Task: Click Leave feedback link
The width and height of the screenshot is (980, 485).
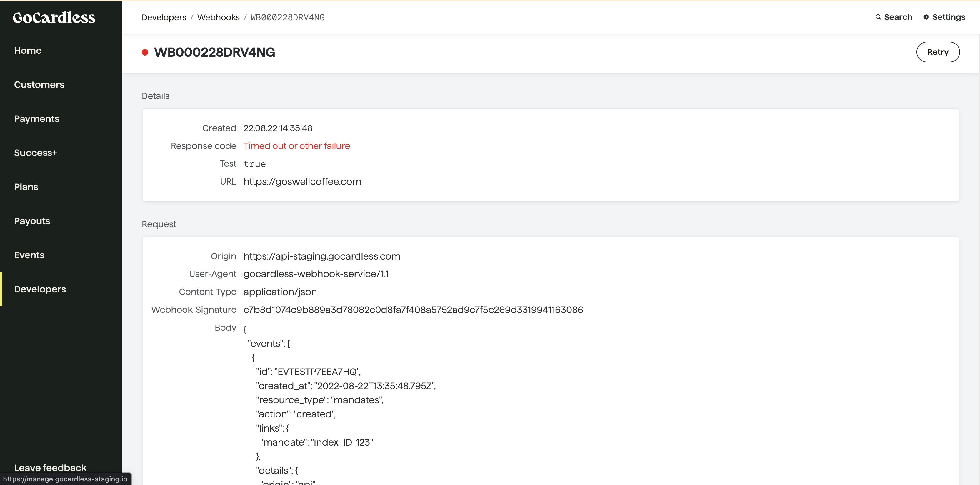Action: pyautogui.click(x=50, y=468)
